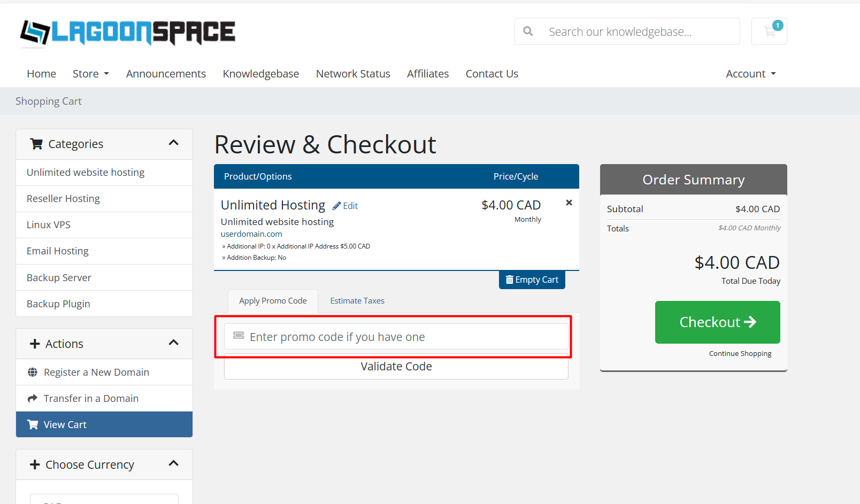Select View Cart in Actions panel
The image size is (860, 504).
click(104, 424)
